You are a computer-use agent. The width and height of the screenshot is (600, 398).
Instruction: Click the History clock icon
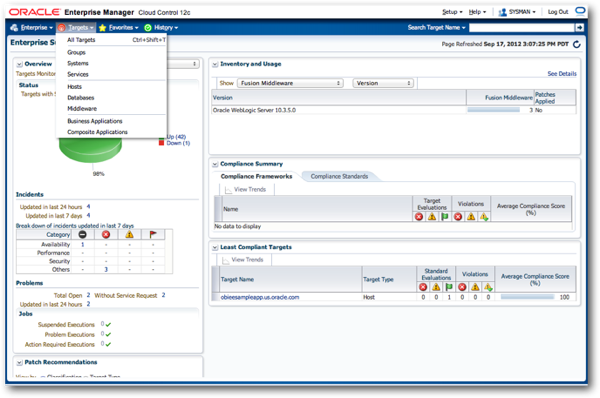coord(148,28)
